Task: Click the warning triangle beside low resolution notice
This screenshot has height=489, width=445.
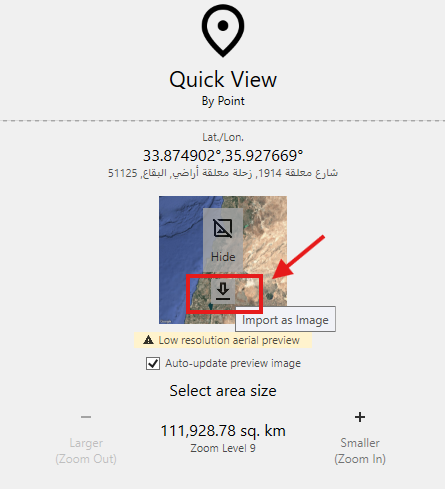Action: coord(148,340)
